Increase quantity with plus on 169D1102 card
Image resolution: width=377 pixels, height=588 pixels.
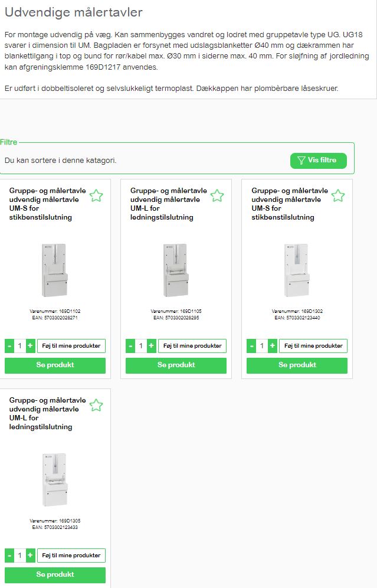point(30,346)
